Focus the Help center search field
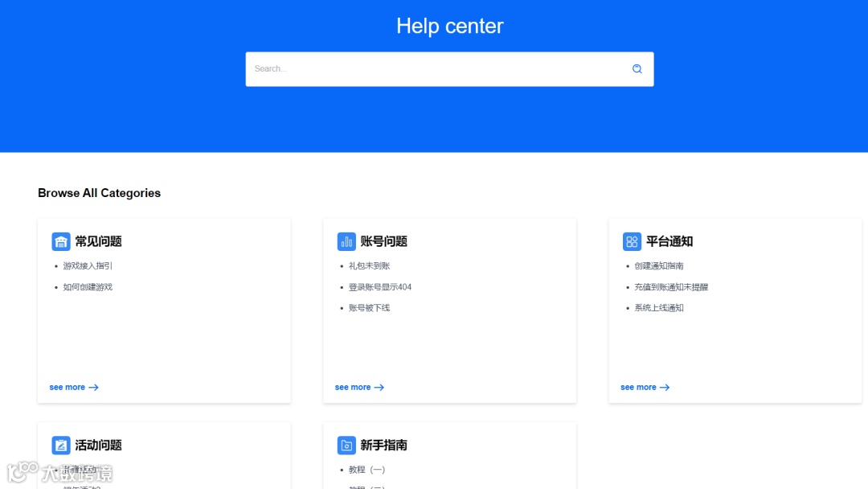This screenshot has height=489, width=868. pyautogui.click(x=449, y=69)
